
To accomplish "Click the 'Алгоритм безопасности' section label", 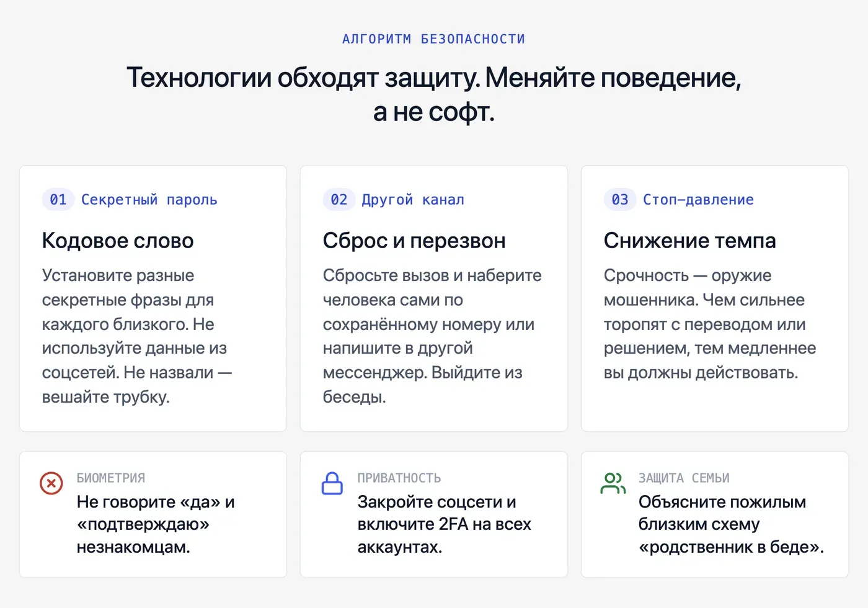I will [434, 39].
